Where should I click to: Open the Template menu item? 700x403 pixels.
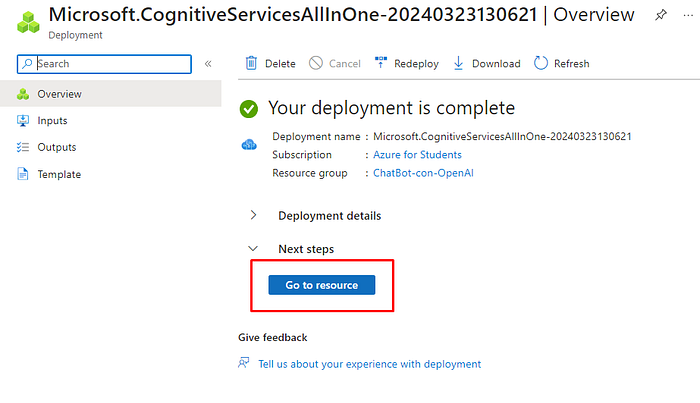pos(111,174)
